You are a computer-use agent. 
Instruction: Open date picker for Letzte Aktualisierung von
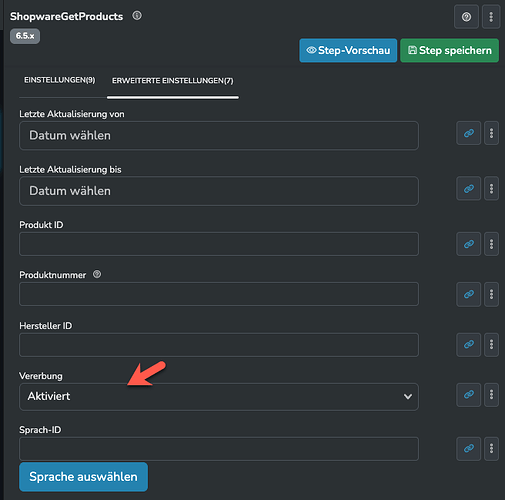pyautogui.click(x=219, y=136)
